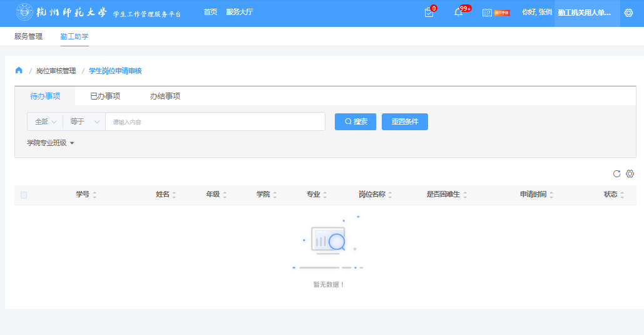Sort by 专业 column arrows
Image resolution: width=644 pixels, height=335 pixels.
[x=325, y=195]
